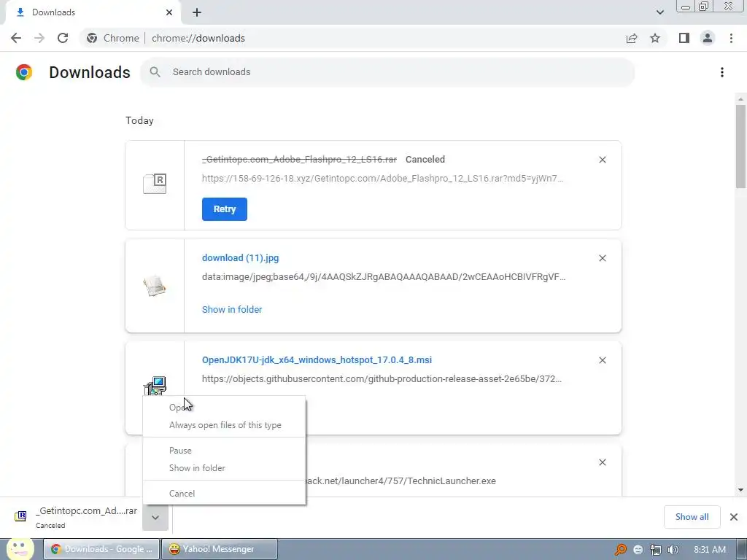Click the page scrollbar down arrow
747x560 pixels.
pos(740,490)
